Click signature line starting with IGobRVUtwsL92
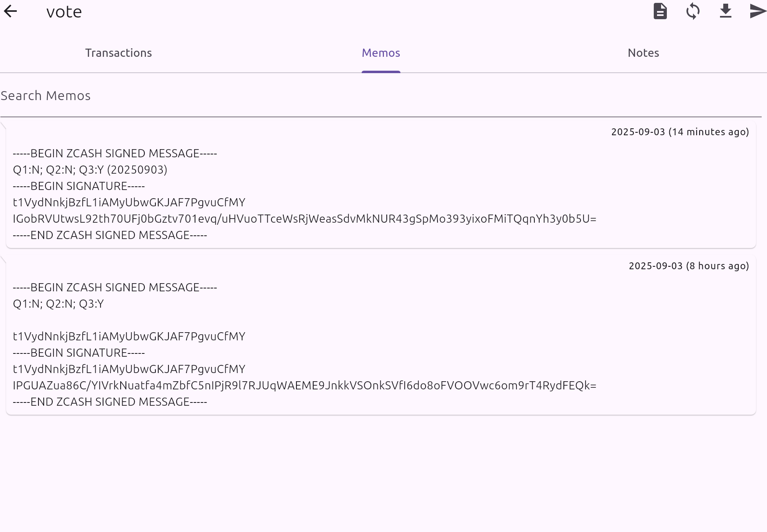 pos(305,219)
